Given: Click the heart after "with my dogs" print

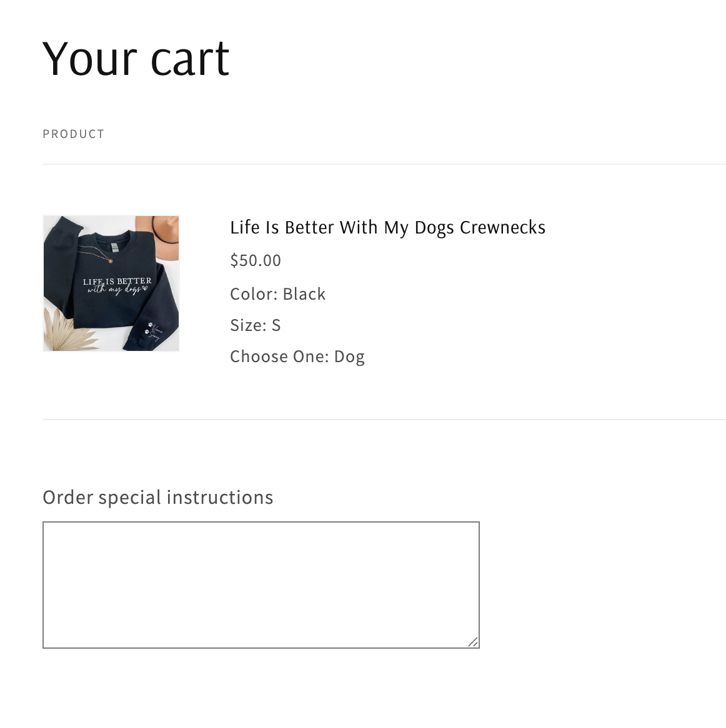Looking at the screenshot, I should [x=144, y=289].
